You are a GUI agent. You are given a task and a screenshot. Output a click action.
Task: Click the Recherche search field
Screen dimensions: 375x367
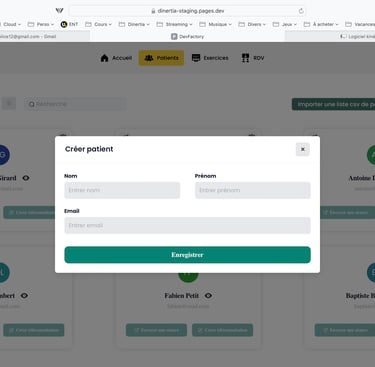click(x=75, y=104)
